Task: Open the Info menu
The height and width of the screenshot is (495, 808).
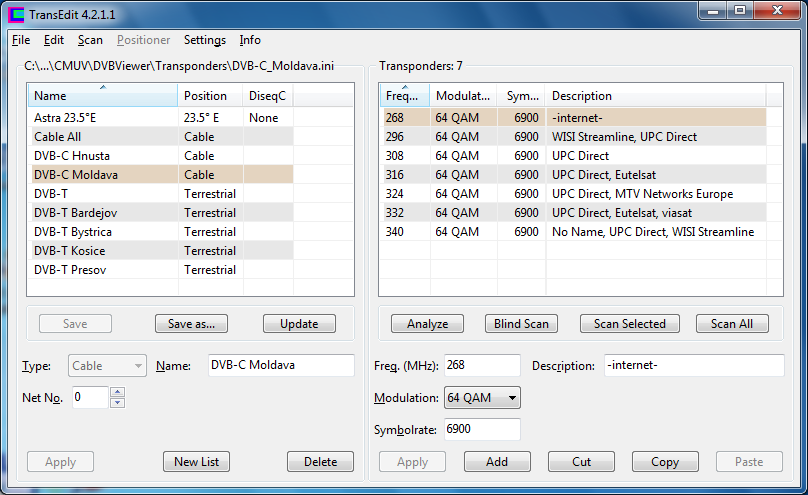Action: [x=250, y=40]
